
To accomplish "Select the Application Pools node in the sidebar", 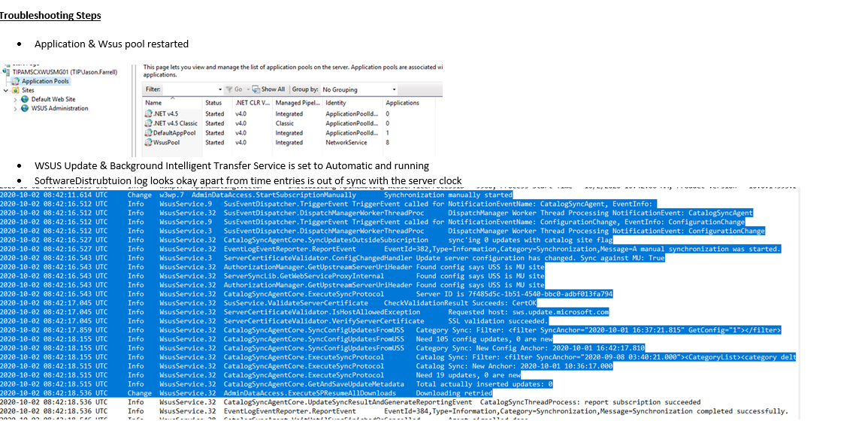I will [39, 81].
